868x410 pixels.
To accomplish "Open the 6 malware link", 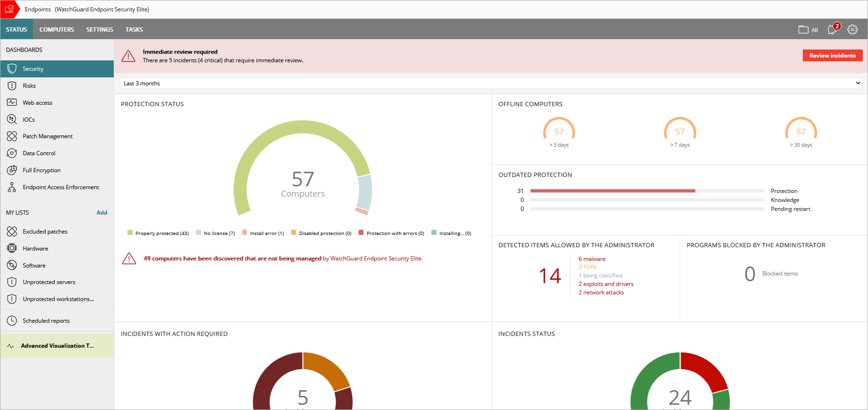I will 592,259.
